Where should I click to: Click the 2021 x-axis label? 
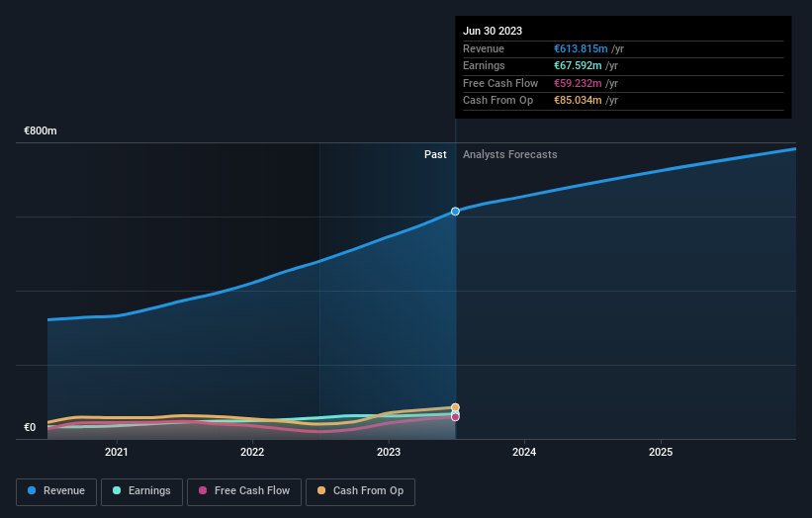coord(116,452)
